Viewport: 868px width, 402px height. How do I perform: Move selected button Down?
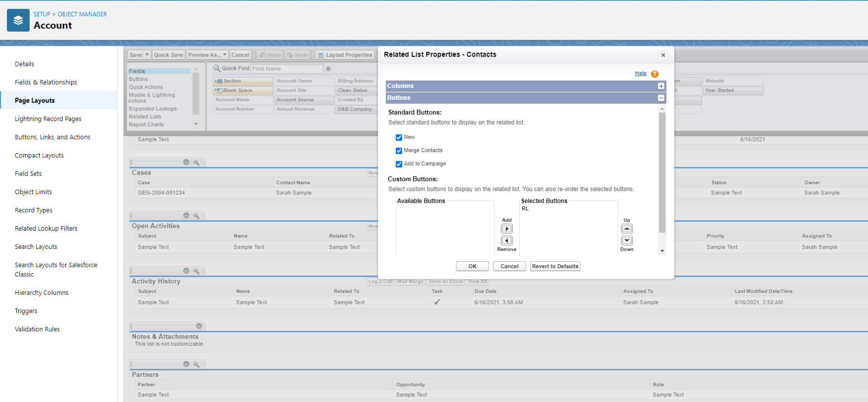click(627, 241)
